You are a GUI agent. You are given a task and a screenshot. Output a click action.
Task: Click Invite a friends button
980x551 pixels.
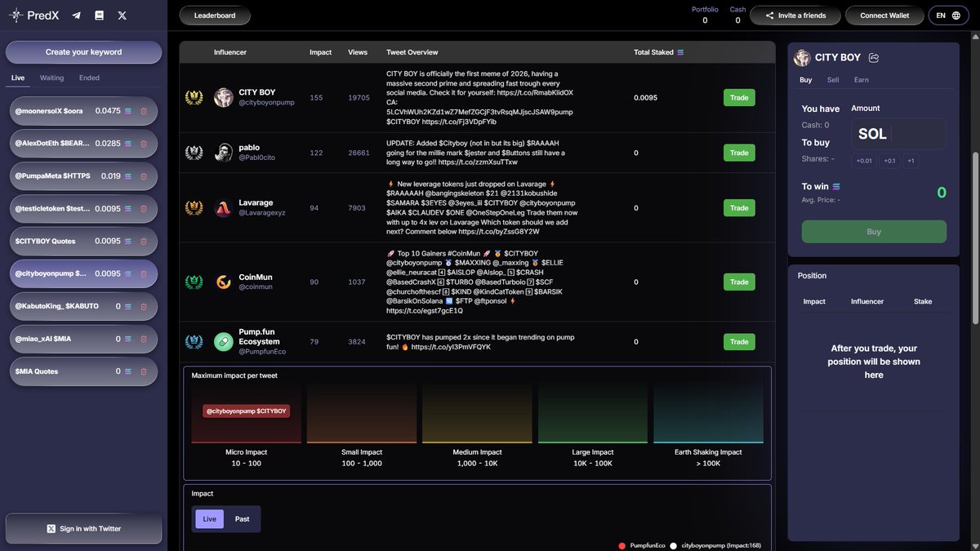795,16
